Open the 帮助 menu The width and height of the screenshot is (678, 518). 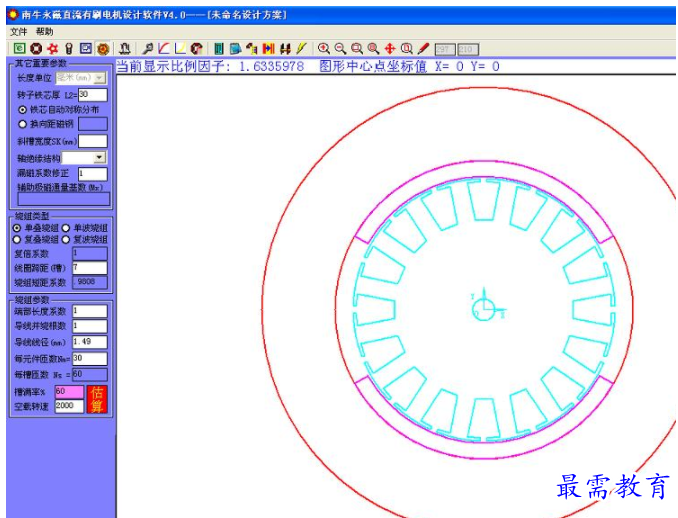pyautogui.click(x=44, y=32)
